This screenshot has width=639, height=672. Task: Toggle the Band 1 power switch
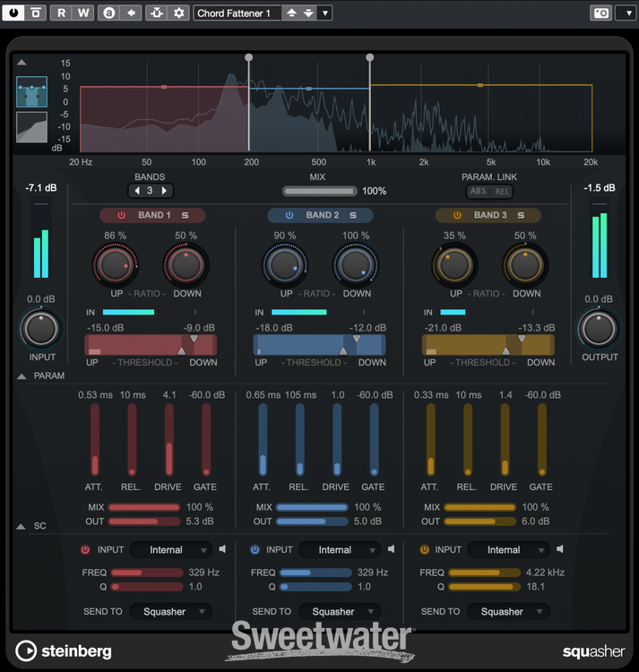(x=121, y=215)
